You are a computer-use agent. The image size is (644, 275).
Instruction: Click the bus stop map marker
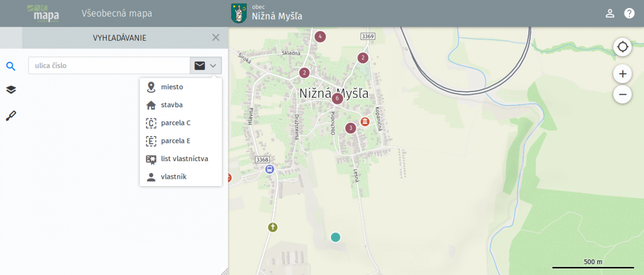270,169
